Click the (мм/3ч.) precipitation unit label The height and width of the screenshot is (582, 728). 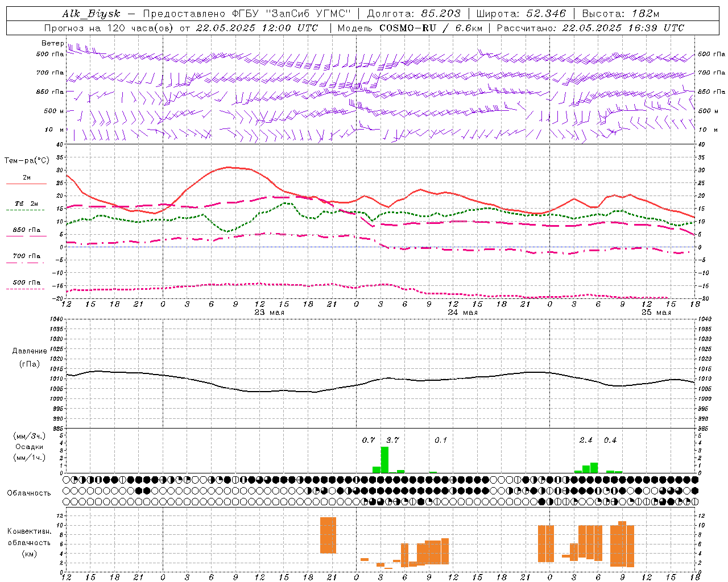[x=29, y=436]
